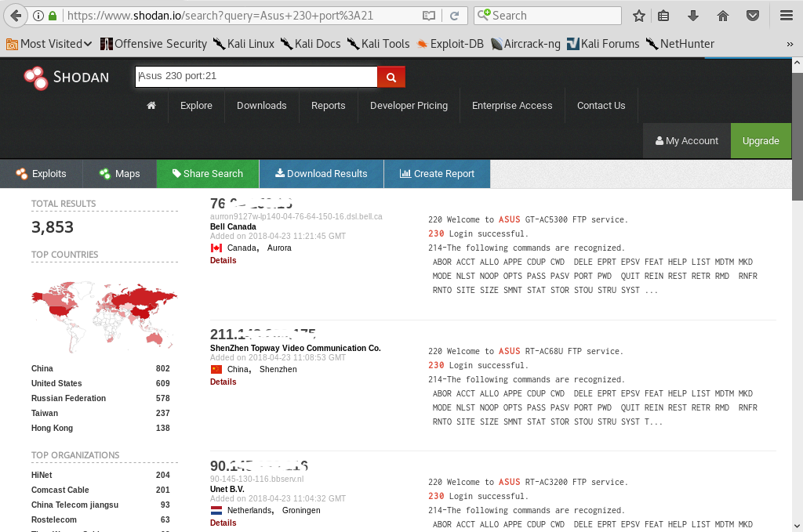Screen dimensions: 803x532
Task: Open the Reports menu item
Action: pyautogui.click(x=329, y=105)
